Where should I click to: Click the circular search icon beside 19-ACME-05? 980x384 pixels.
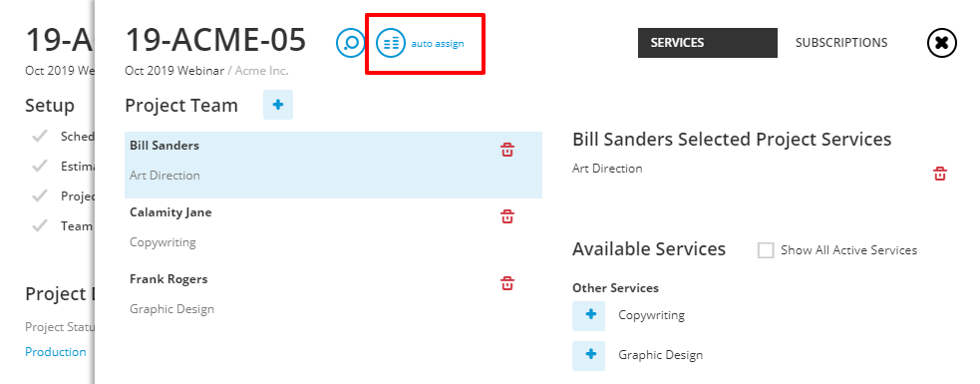pos(351,43)
